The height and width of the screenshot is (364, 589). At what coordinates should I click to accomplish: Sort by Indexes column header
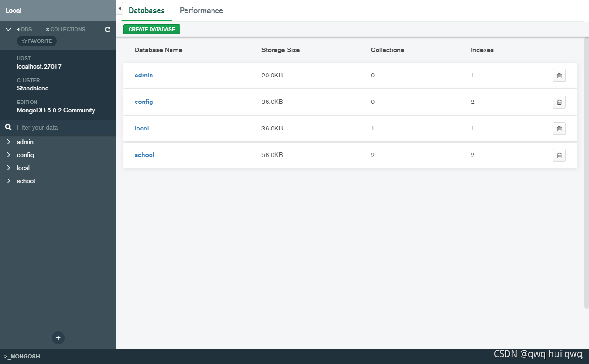coord(482,50)
